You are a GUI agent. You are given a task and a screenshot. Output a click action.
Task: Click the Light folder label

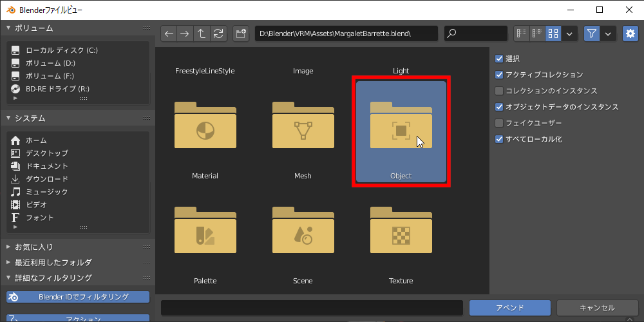(x=401, y=71)
